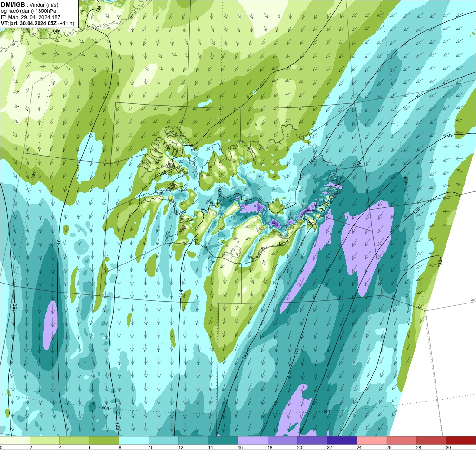Click the 10W longitude label
Viewport: 476px width, 450px height.
coord(406,180)
